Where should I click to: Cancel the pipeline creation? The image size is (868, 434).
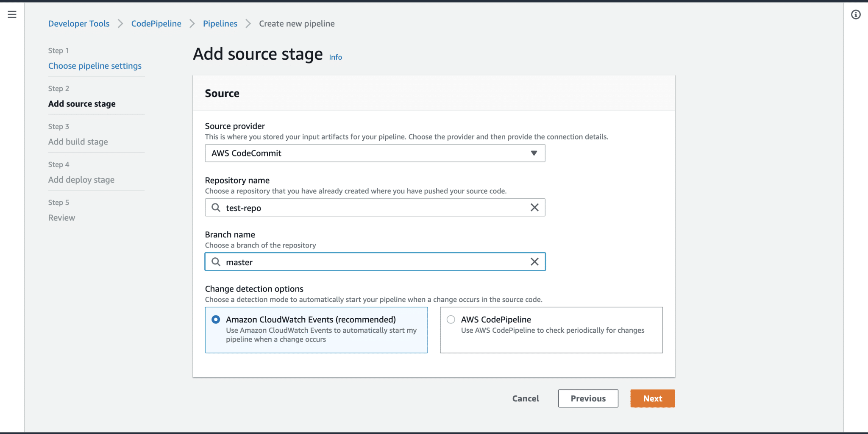coord(525,398)
